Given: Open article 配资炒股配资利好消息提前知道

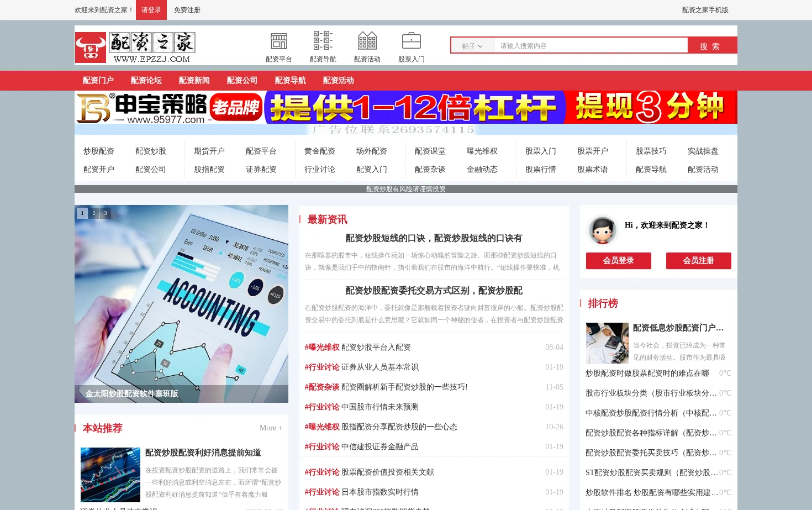Looking at the screenshot, I should click(203, 453).
